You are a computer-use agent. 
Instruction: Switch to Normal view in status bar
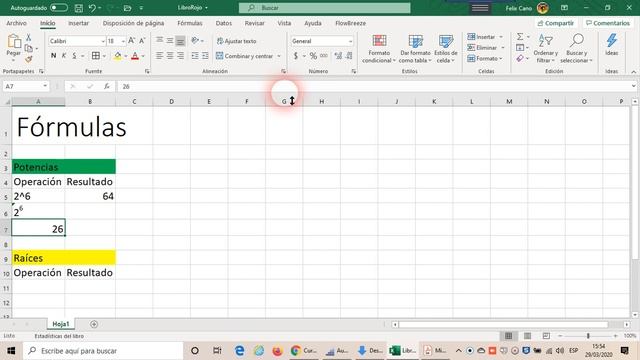pos(509,336)
